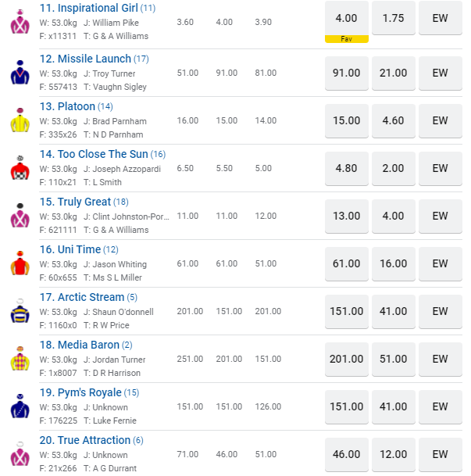
Task: Select 51.00 place odds for Media Baron
Action: 394,359
